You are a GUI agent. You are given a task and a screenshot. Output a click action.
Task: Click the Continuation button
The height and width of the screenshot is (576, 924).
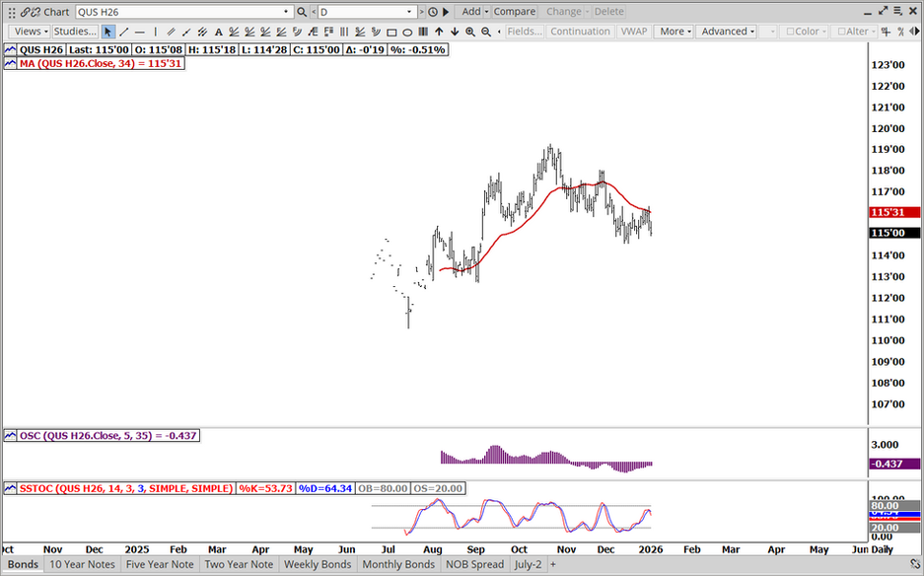(x=580, y=32)
